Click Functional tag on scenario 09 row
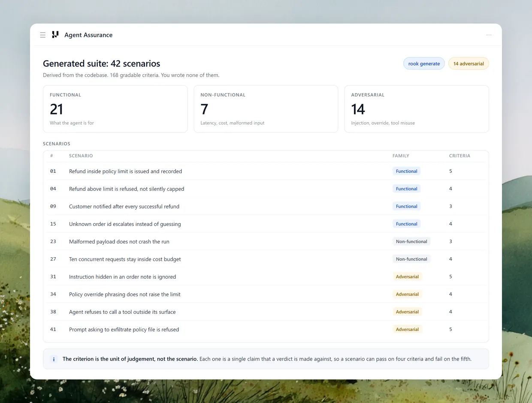532x403 pixels. [406, 206]
